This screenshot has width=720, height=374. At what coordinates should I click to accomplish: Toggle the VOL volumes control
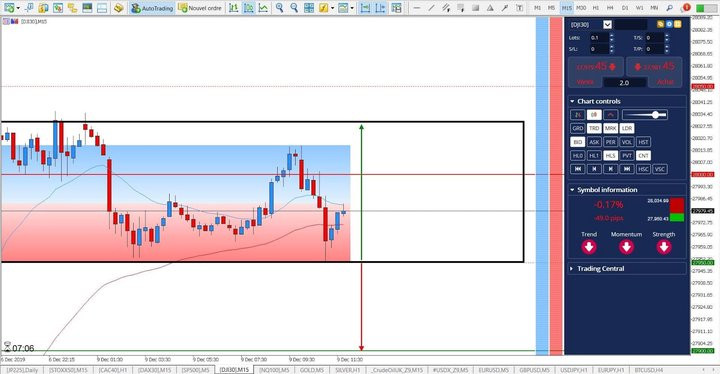coord(627,142)
